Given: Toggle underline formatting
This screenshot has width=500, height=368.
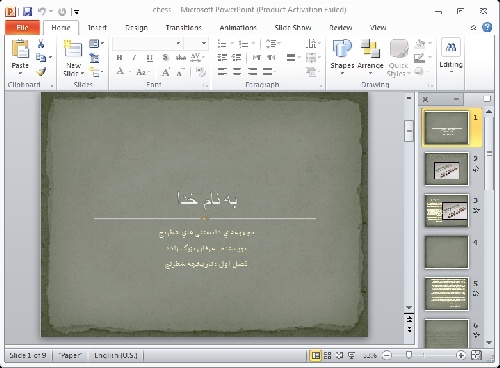Looking at the screenshot, I should (x=150, y=58).
